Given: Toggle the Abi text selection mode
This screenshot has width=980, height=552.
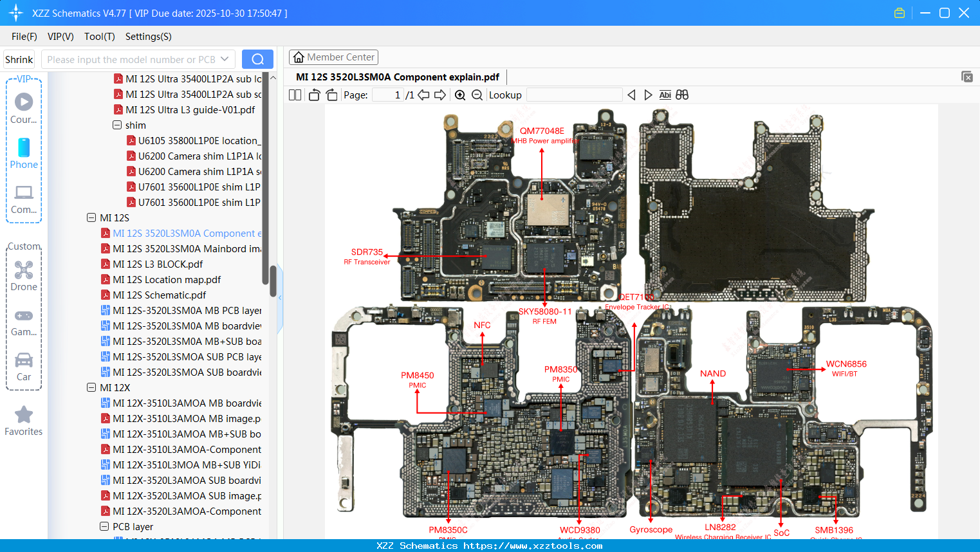Looking at the screenshot, I should pos(665,95).
